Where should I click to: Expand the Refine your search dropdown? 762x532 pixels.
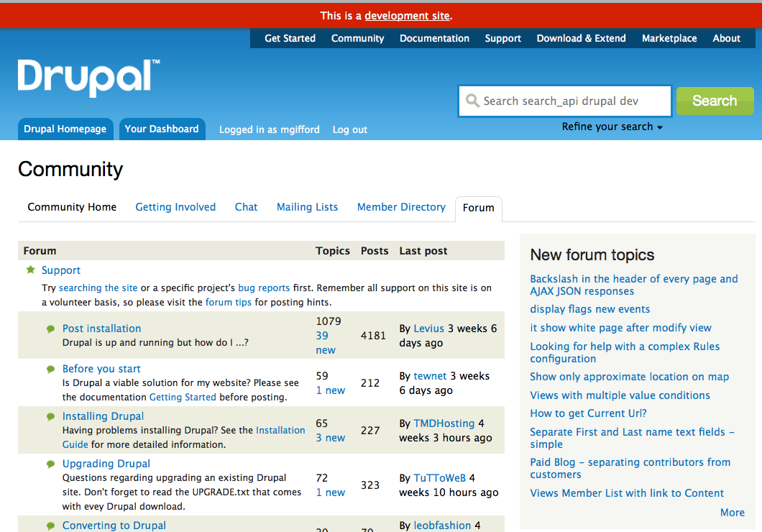[612, 127]
